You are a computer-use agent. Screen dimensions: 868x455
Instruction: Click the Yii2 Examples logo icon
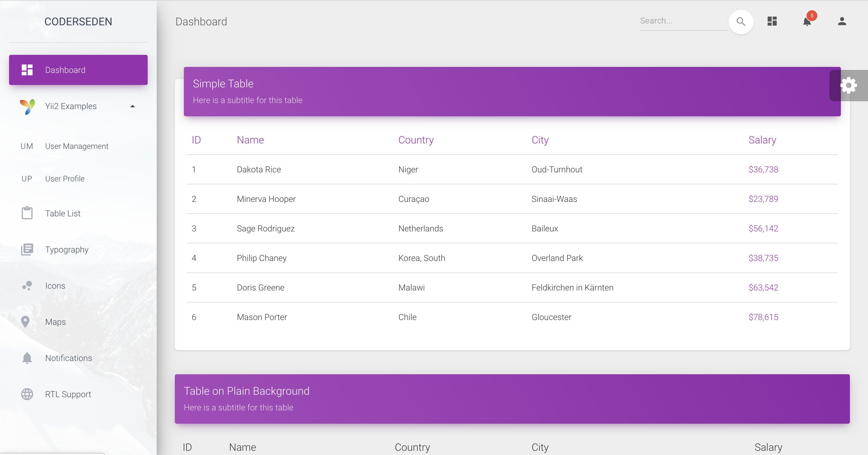click(27, 106)
